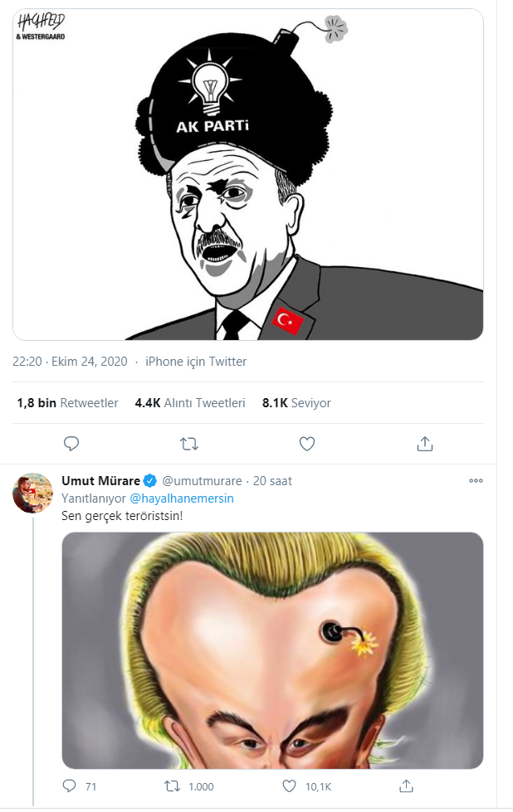513x812 pixels.
Task: Click the 20 saat timestamp on reply
Action: click(x=272, y=480)
